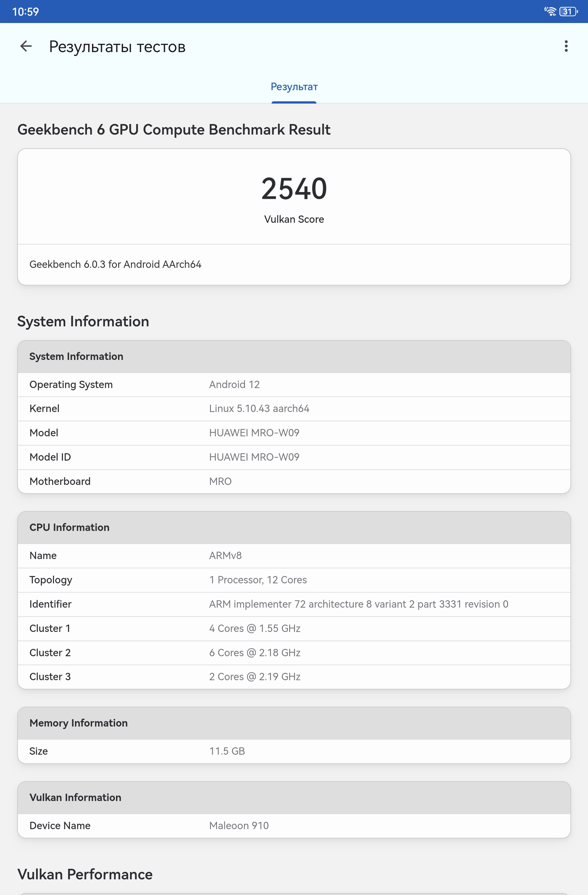Tap the 2540 Vulkan score number

point(294,188)
